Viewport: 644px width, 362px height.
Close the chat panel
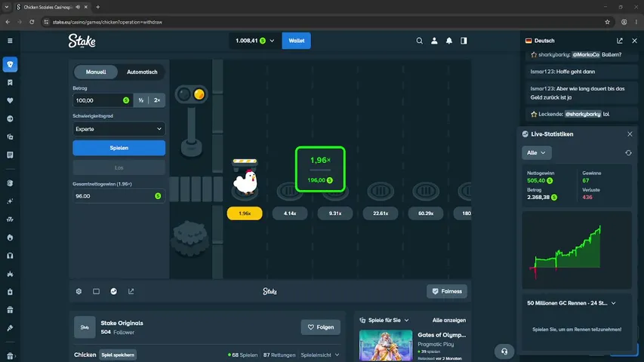coord(634,41)
